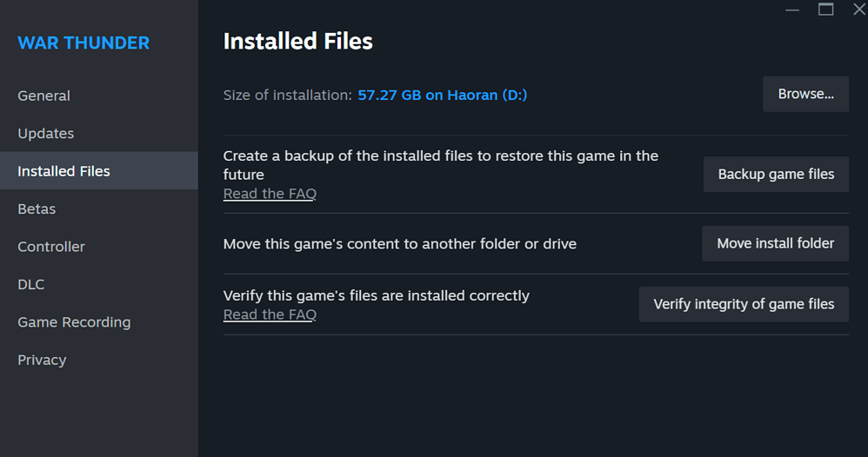Go to the Updates section

45,134
